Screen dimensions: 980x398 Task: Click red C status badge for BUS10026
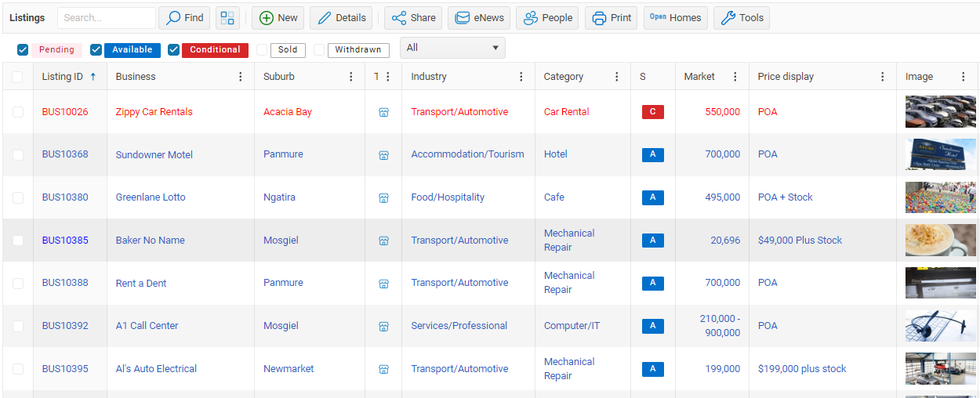pyautogui.click(x=653, y=112)
